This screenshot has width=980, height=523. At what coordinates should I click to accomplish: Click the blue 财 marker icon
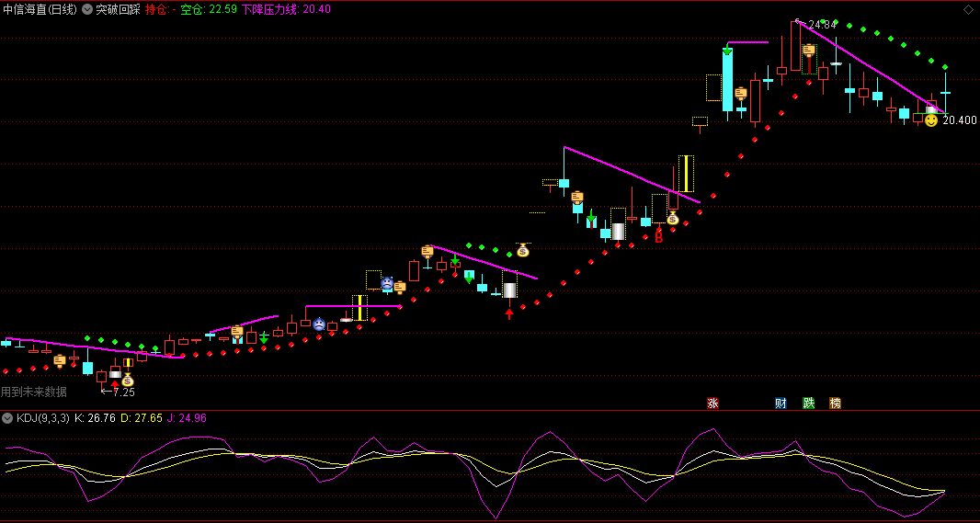pyautogui.click(x=781, y=403)
